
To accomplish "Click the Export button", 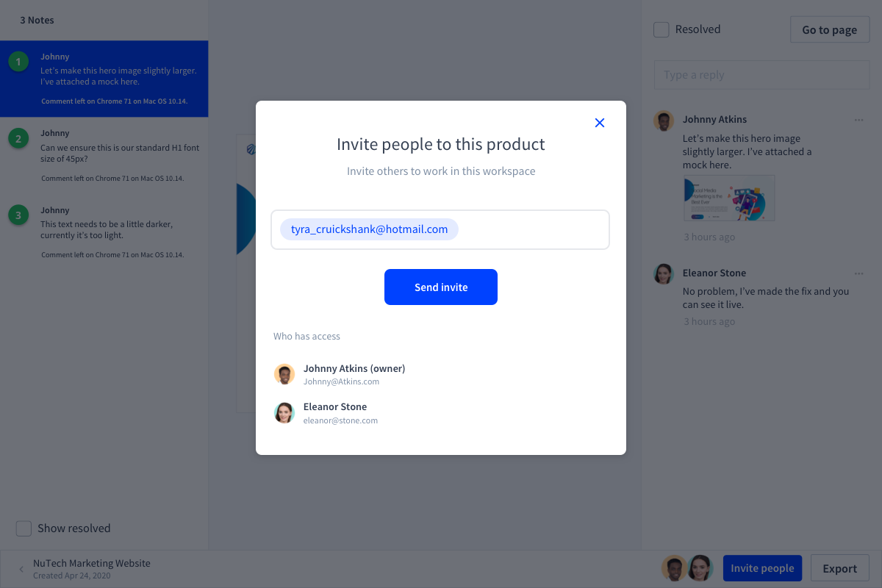I will (839, 568).
